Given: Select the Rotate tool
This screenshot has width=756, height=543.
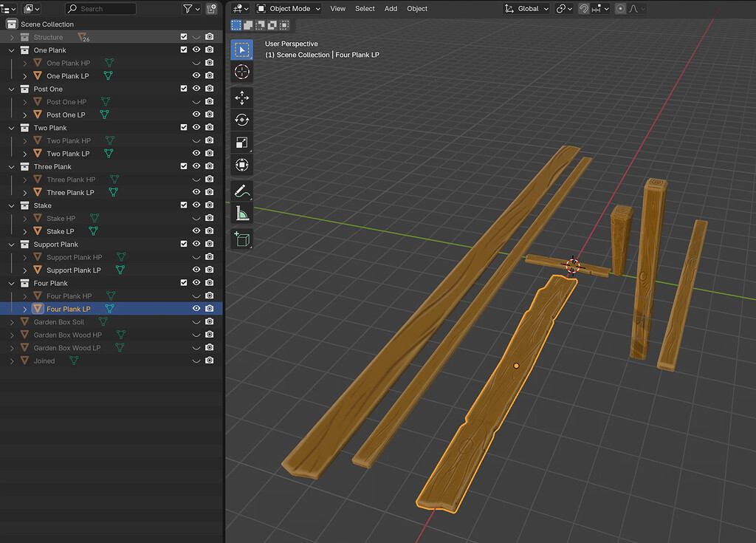Looking at the screenshot, I should [x=241, y=119].
